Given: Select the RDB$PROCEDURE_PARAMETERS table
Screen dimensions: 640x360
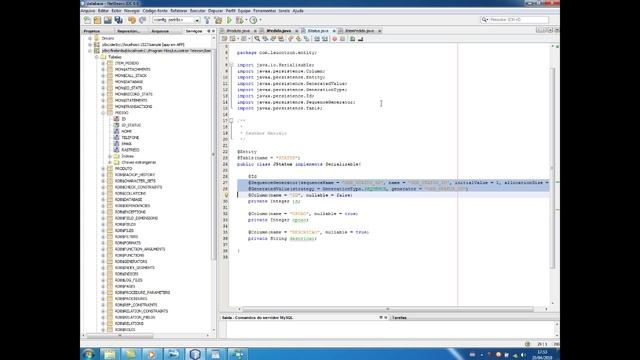Looking at the screenshot, I should 142,292.
